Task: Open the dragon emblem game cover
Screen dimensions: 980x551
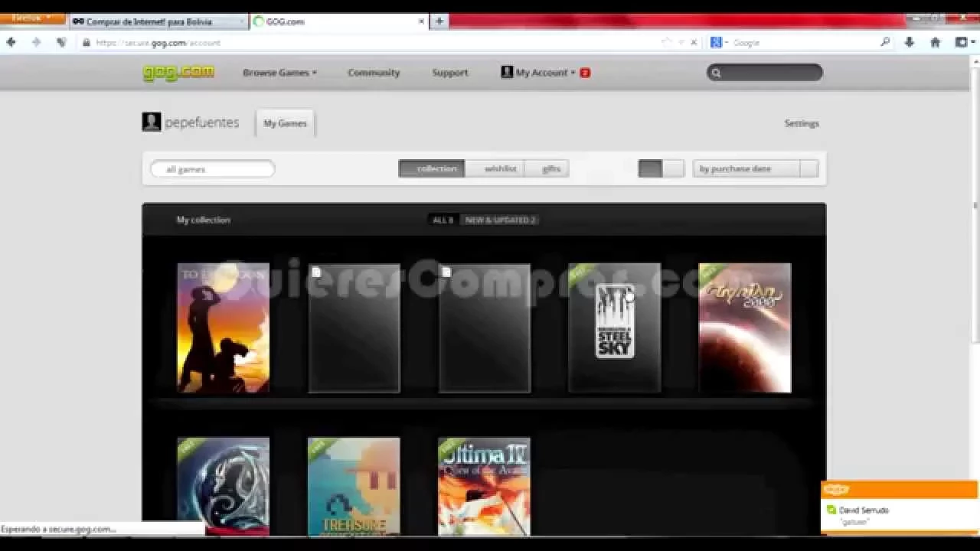Action: pos(224,486)
